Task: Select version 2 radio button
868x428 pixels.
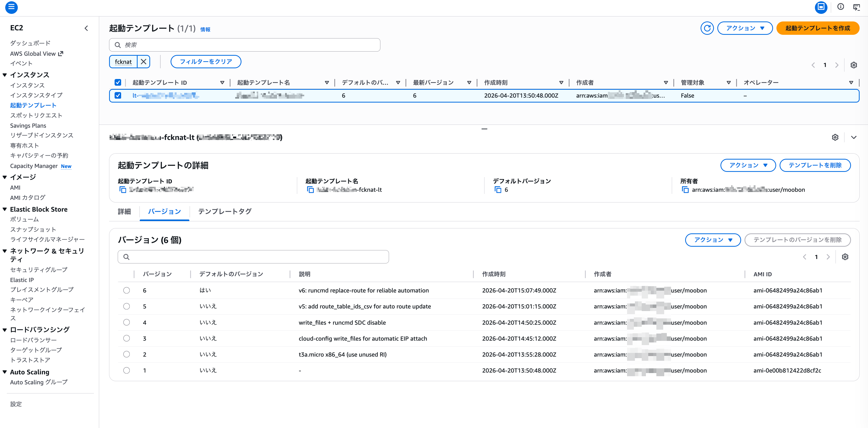Action: pyautogui.click(x=126, y=354)
